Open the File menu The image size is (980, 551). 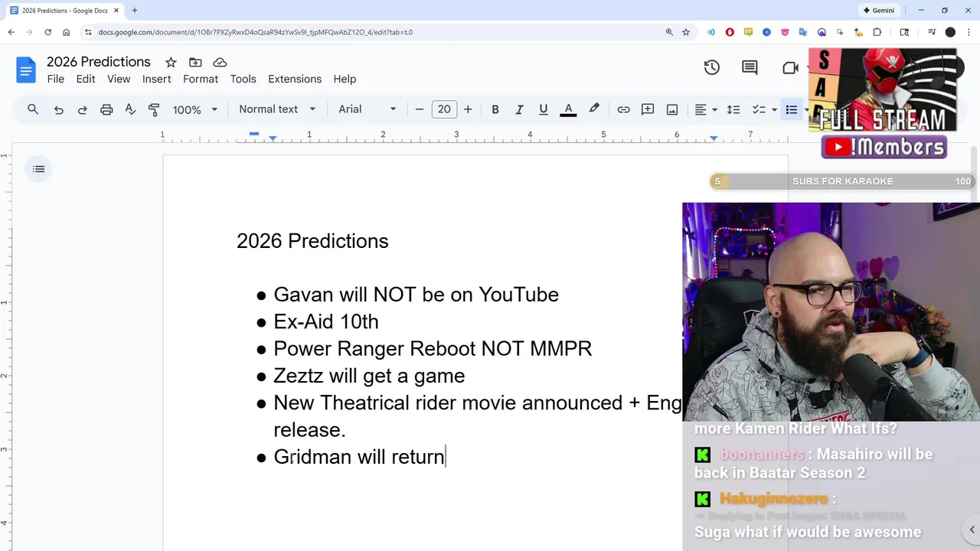[55, 79]
